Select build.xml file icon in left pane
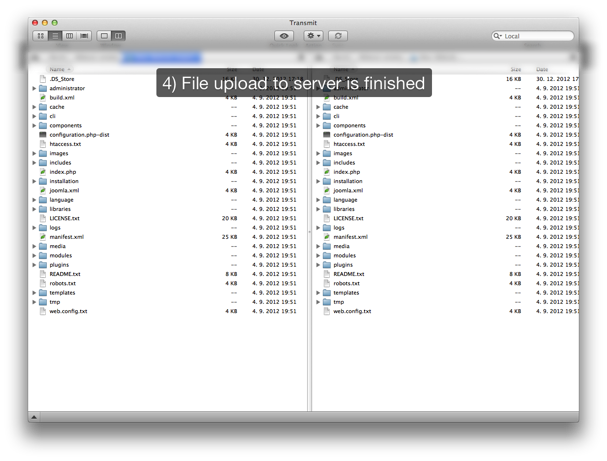Screen dimensions: 607x461 tap(43, 98)
